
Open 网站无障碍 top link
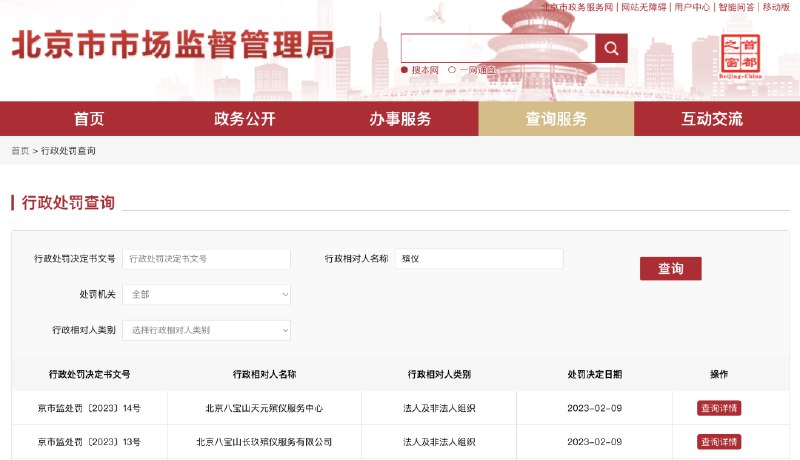pos(644,7)
